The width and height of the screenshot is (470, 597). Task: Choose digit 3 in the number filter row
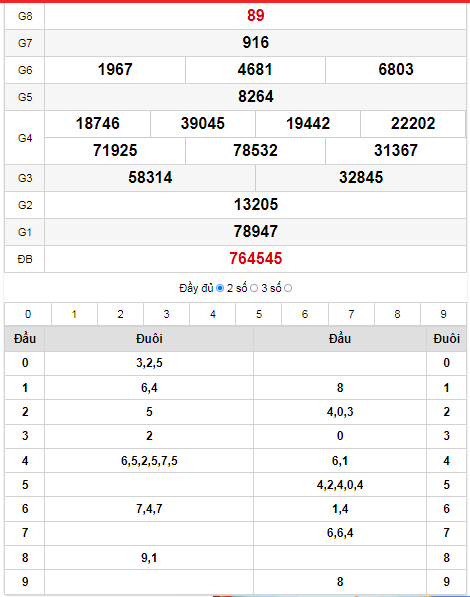click(166, 314)
